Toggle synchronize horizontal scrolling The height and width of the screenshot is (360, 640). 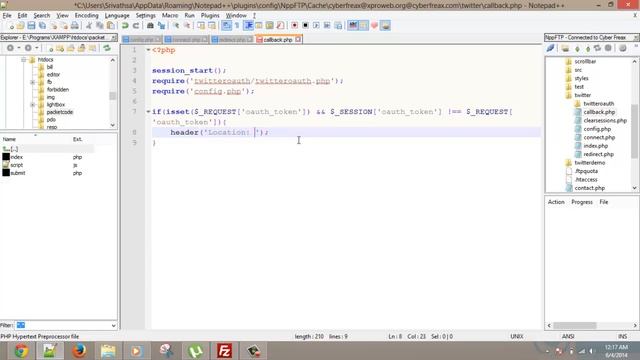(x=212, y=26)
